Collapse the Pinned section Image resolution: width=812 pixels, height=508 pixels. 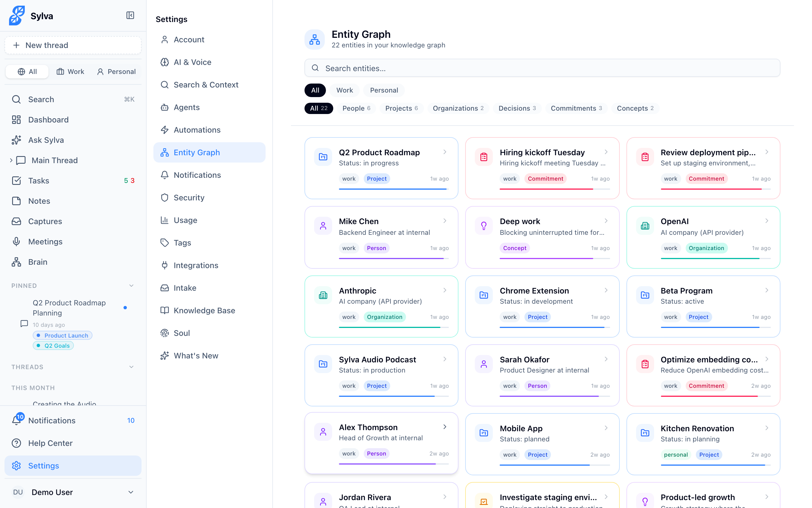coord(131,286)
